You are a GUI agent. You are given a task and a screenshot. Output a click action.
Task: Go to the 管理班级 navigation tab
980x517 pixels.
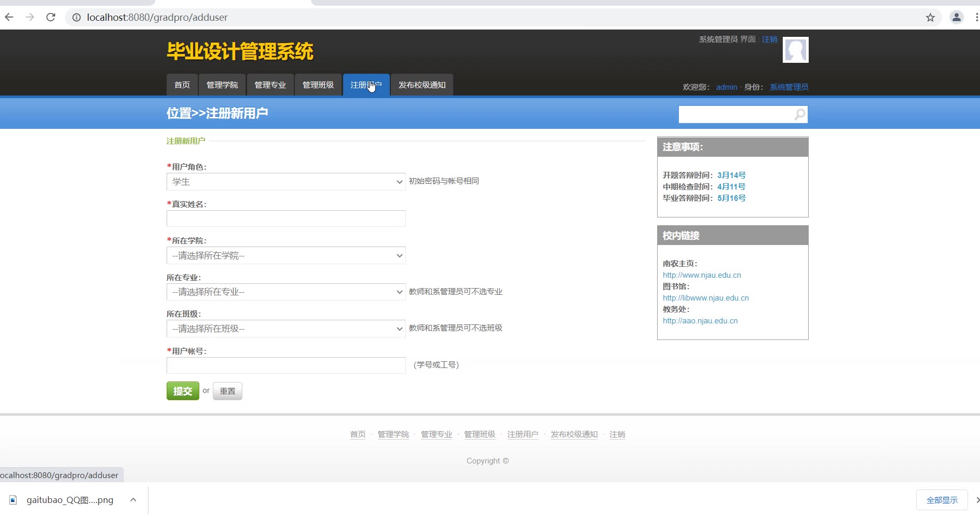point(318,85)
